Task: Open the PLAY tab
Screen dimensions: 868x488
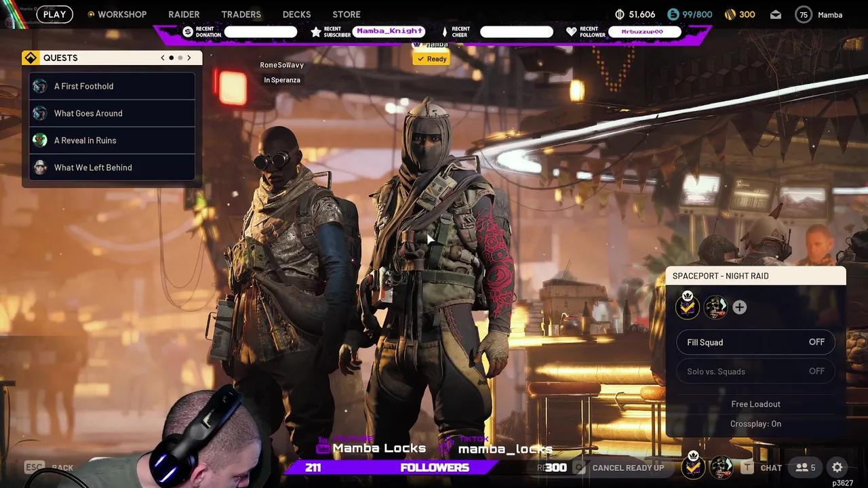Action: tap(54, 14)
